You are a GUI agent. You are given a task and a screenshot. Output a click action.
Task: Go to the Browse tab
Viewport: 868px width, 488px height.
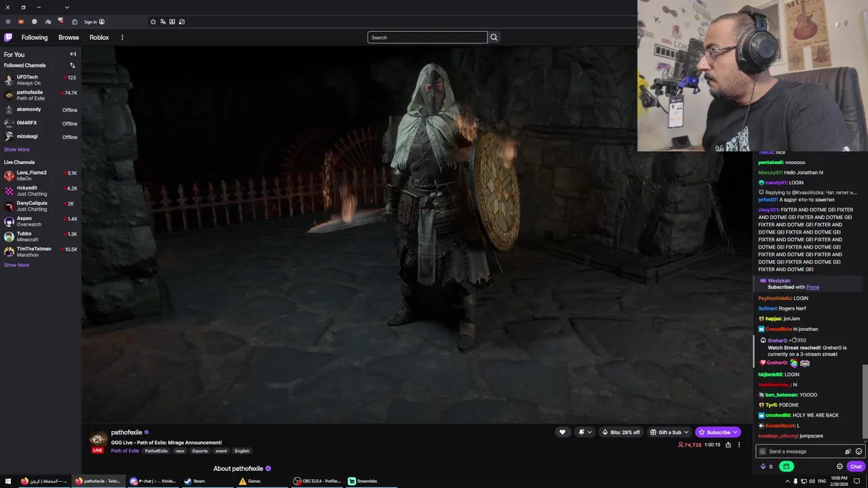pos(68,37)
